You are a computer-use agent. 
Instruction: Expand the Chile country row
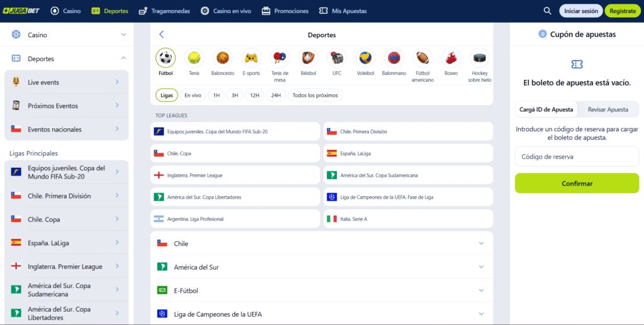pos(321,243)
